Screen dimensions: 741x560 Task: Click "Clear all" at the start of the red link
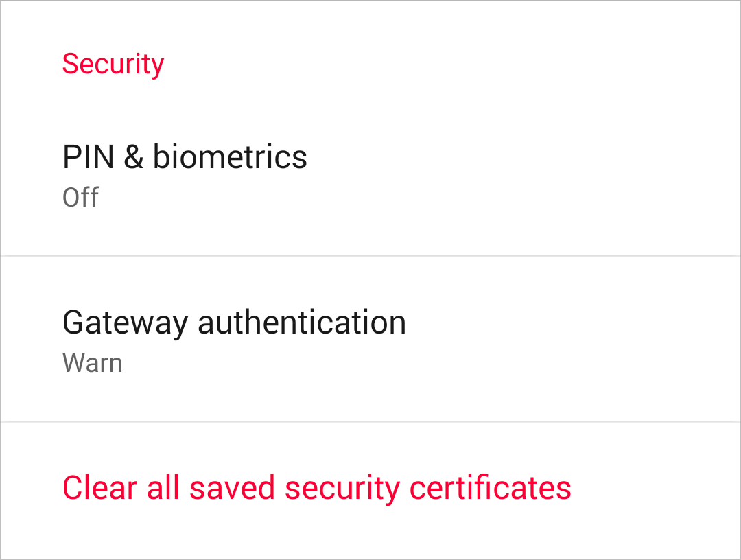(121, 488)
